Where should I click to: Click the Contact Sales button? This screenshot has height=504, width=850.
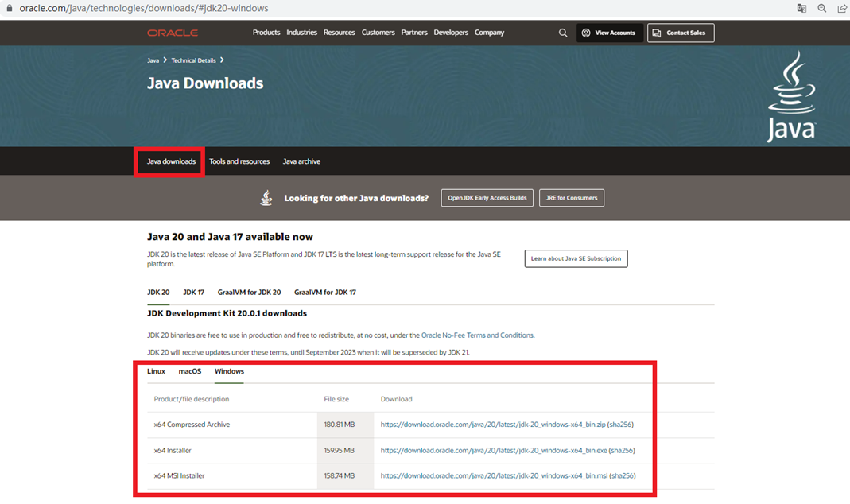point(681,33)
